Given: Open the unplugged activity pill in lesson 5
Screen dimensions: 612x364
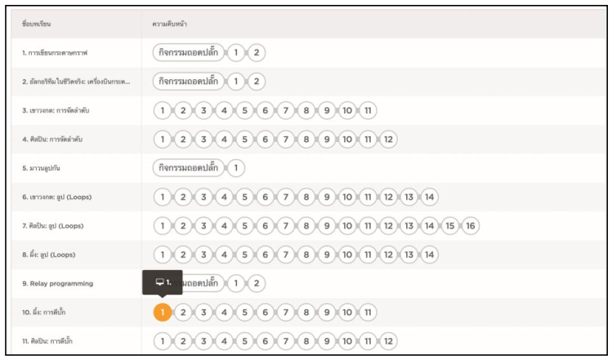Looking at the screenshot, I should (189, 168).
